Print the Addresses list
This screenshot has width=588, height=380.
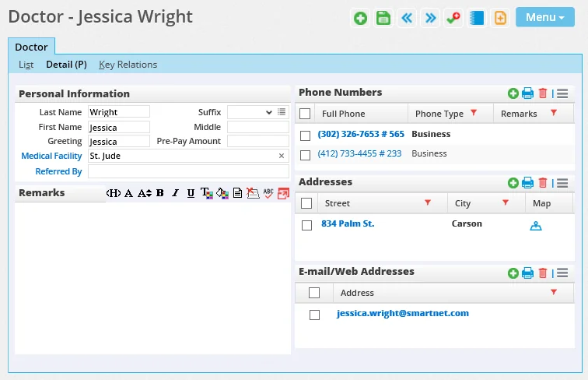pos(527,183)
